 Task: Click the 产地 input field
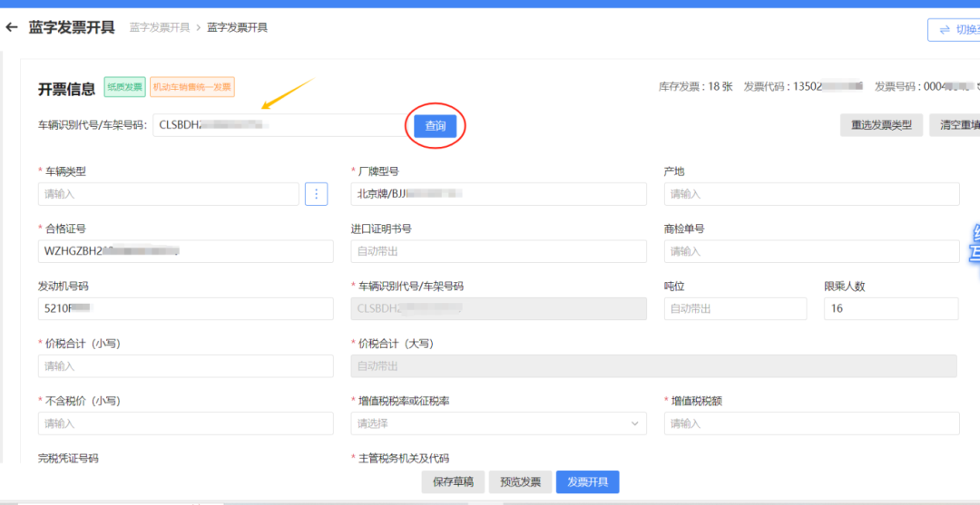click(811, 194)
